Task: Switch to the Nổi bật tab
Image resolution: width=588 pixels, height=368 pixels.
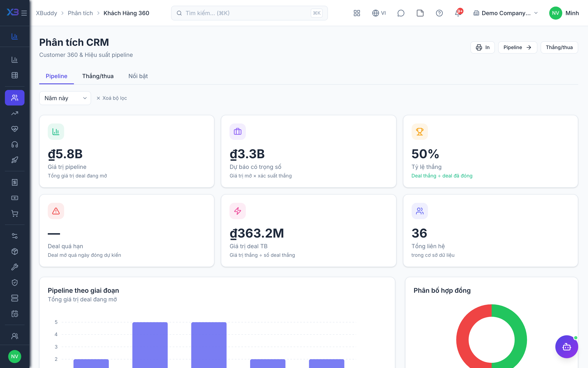Action: tap(138, 76)
